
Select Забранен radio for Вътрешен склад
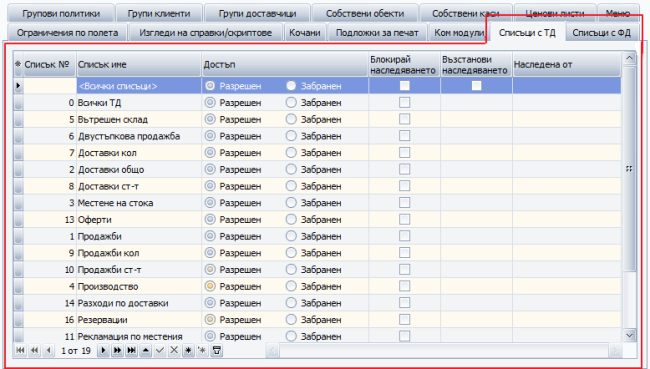tap(291, 119)
